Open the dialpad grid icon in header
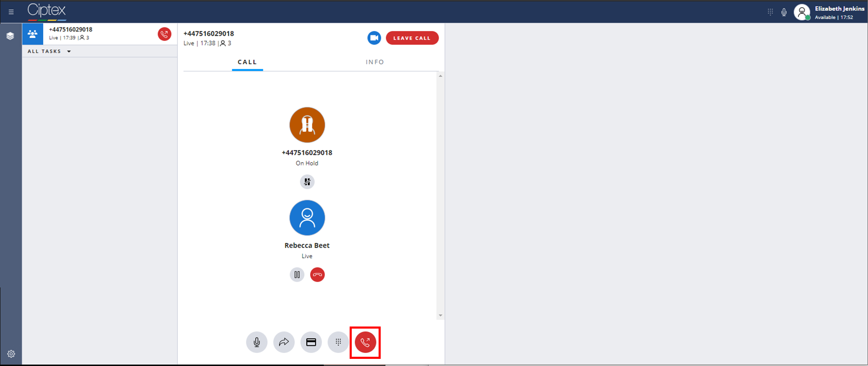The width and height of the screenshot is (868, 366). pos(770,12)
